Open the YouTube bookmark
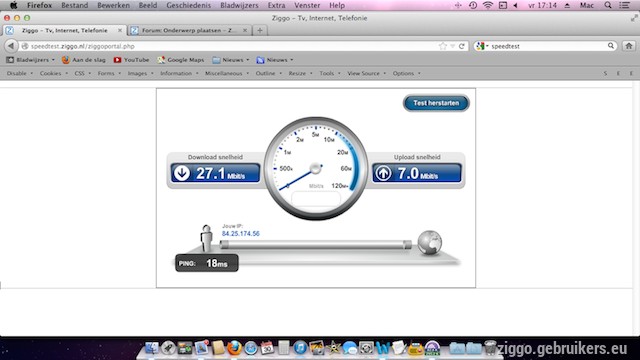The image size is (640, 360). click(131, 60)
